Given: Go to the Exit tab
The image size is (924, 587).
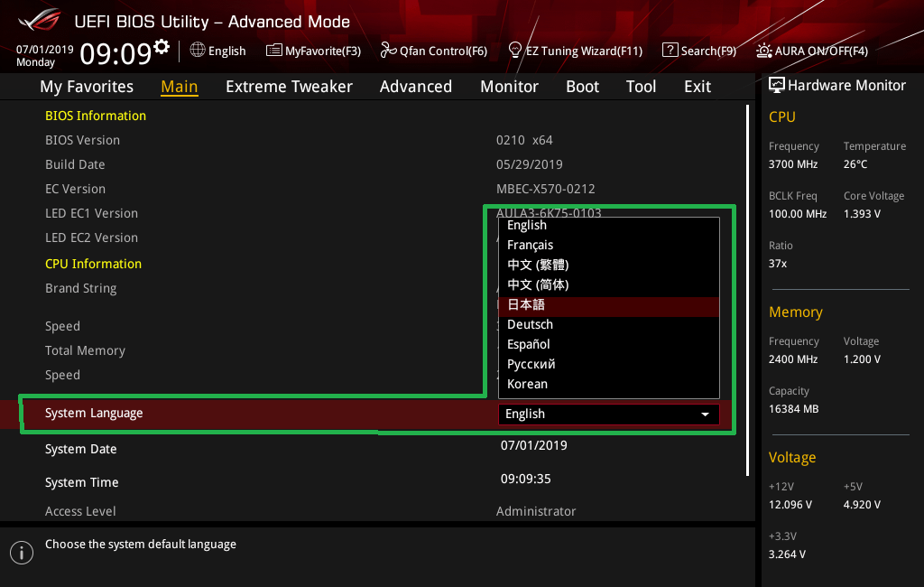Looking at the screenshot, I should [698, 87].
